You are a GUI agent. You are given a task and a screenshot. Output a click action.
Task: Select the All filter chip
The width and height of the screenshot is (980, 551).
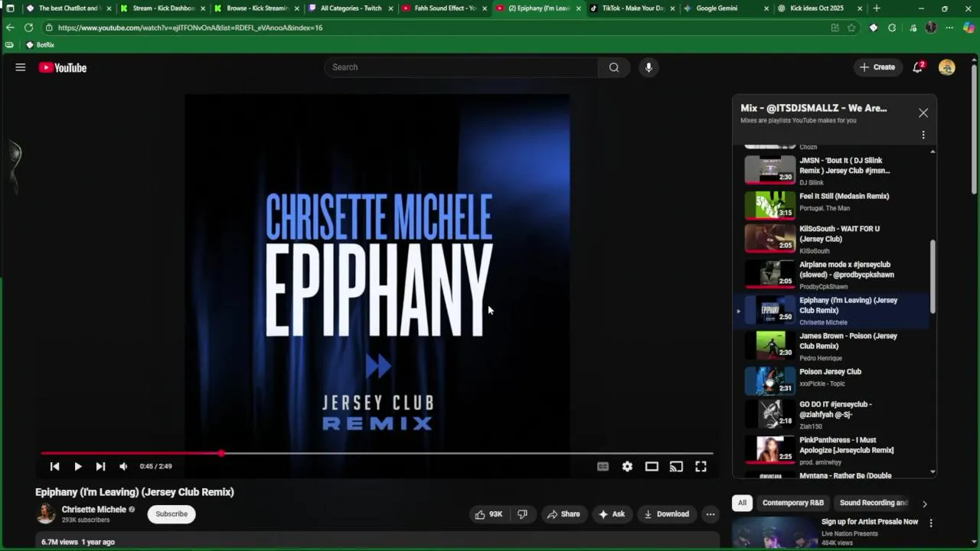coord(742,503)
